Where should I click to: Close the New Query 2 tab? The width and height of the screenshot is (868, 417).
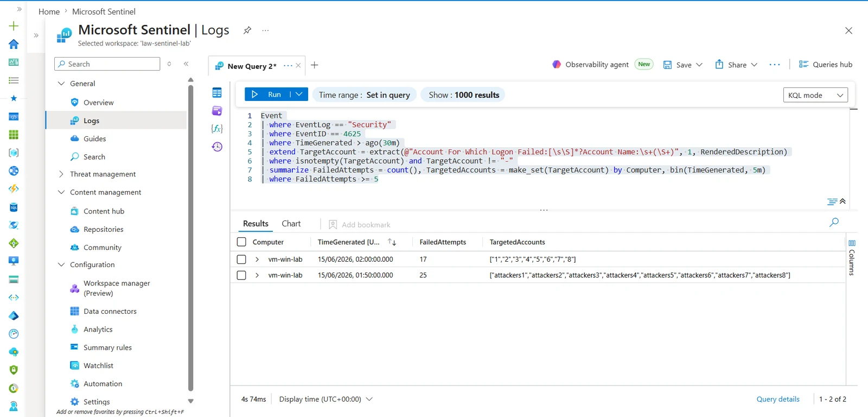(298, 66)
